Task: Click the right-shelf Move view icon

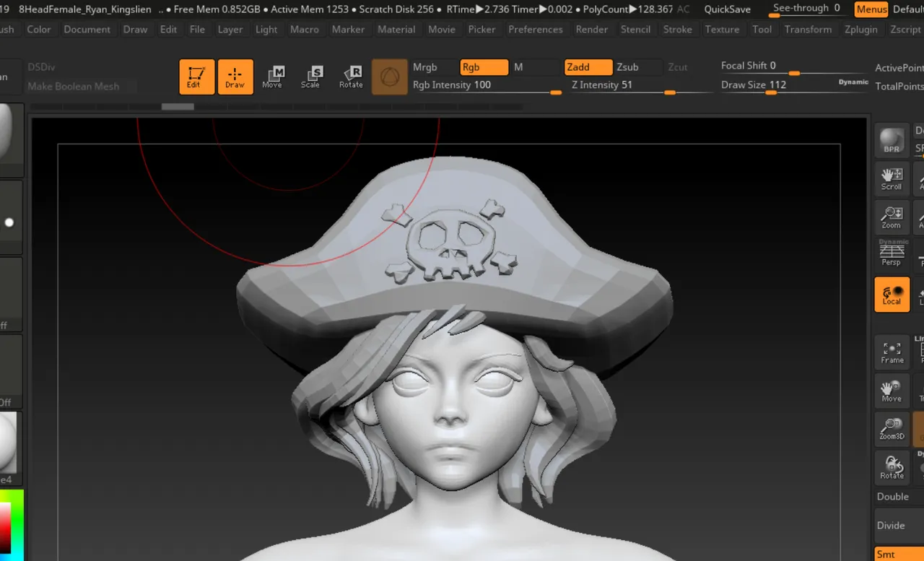Action: pos(892,391)
